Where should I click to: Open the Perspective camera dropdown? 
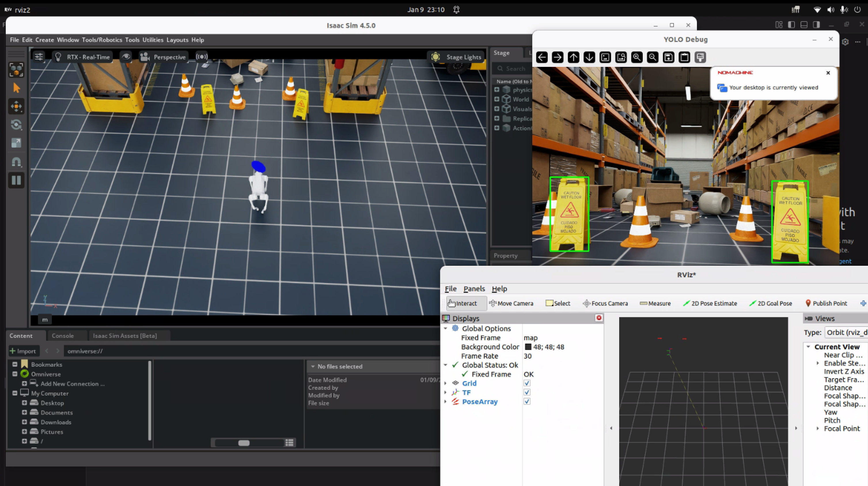click(163, 57)
